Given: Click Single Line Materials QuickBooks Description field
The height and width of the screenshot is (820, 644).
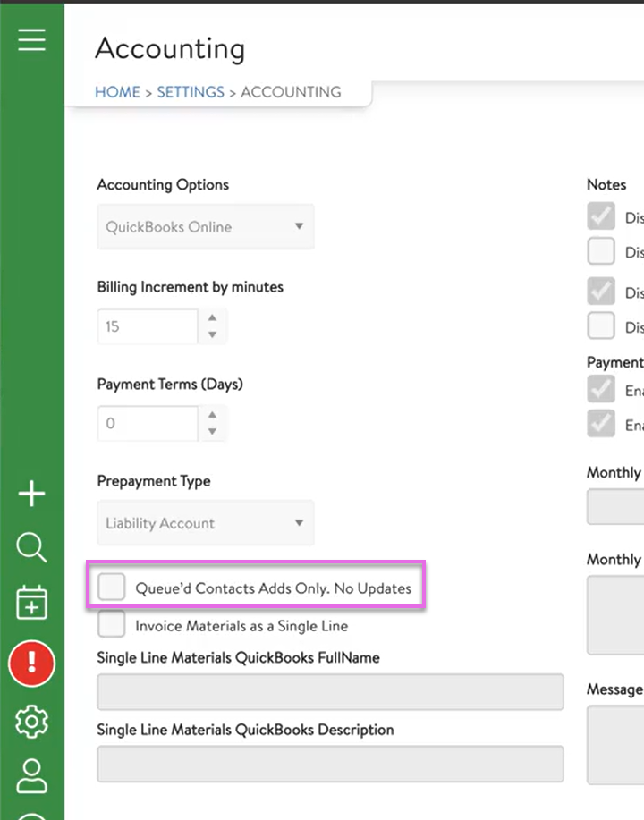Looking at the screenshot, I should click(x=330, y=764).
